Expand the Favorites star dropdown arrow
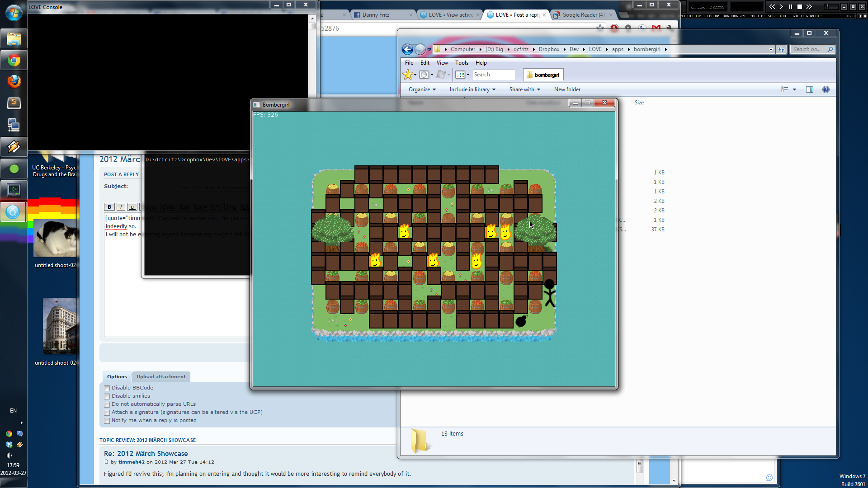Screen dimensions: 868x488 [x=415, y=75]
